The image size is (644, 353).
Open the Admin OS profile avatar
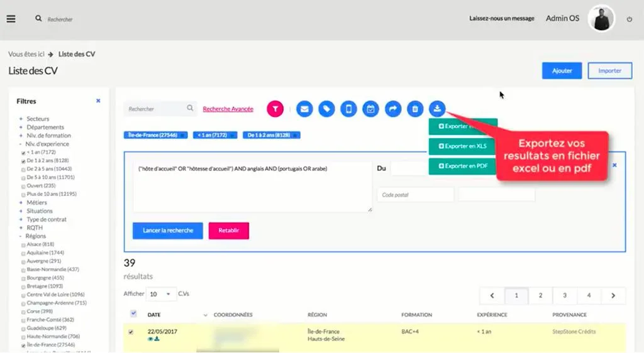601,18
